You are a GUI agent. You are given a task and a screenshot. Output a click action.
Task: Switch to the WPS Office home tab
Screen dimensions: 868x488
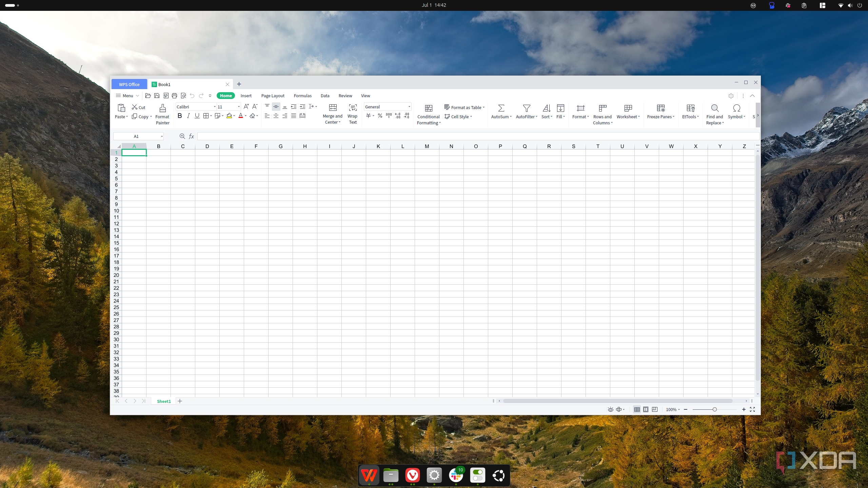pyautogui.click(x=129, y=84)
